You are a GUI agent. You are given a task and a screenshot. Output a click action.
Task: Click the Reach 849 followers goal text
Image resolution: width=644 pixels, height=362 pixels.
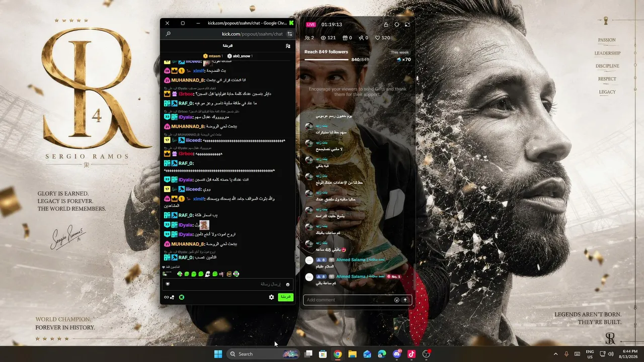pyautogui.click(x=326, y=52)
